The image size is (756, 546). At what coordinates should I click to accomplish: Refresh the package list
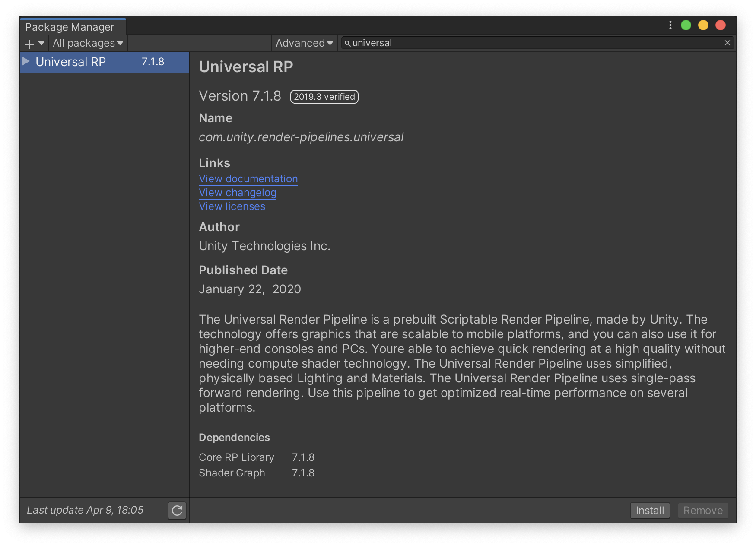pos(177,511)
